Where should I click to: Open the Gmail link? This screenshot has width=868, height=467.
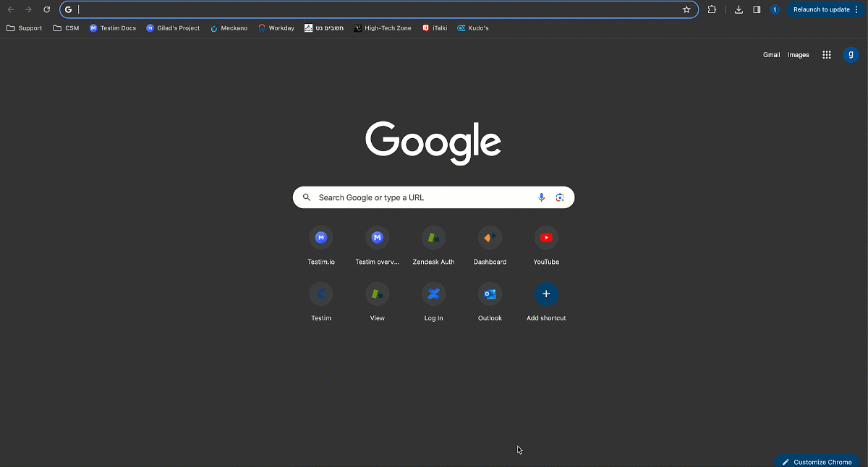click(x=771, y=55)
